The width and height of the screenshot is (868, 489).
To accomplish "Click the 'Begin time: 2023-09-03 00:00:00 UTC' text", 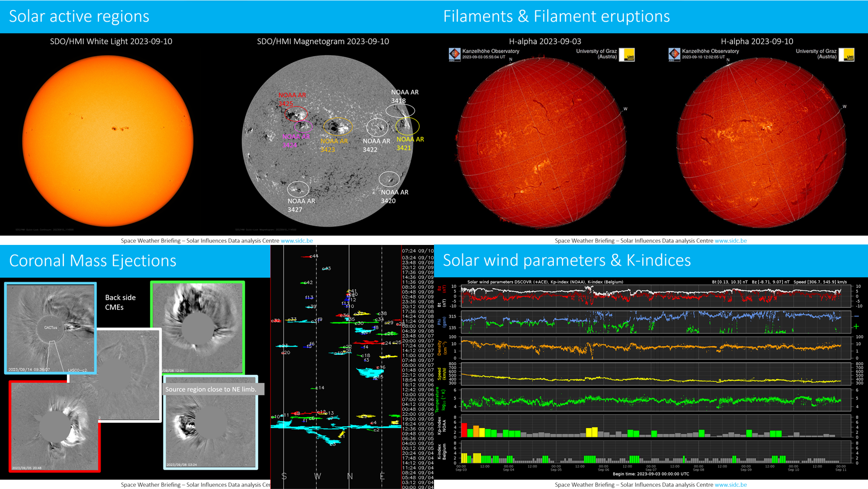I will (x=651, y=474).
